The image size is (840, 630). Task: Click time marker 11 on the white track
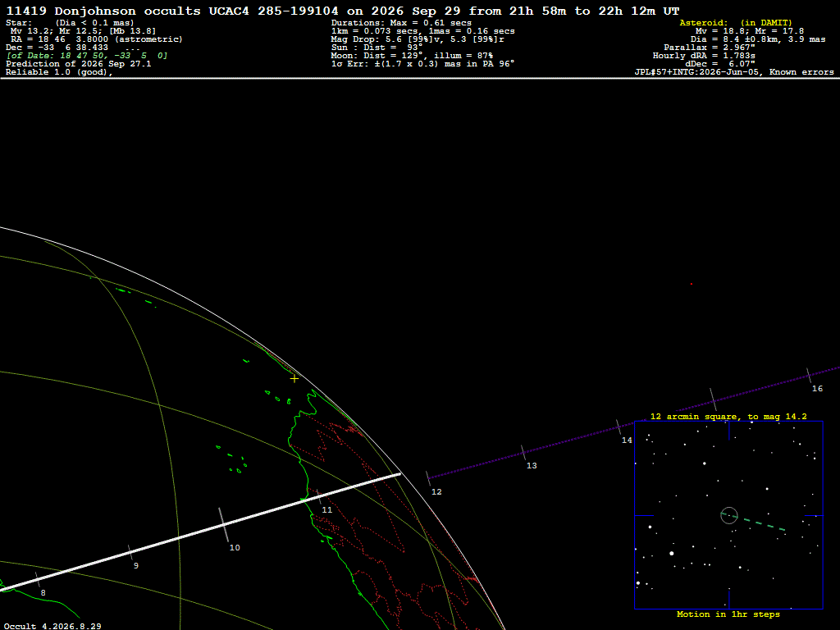pyautogui.click(x=326, y=510)
